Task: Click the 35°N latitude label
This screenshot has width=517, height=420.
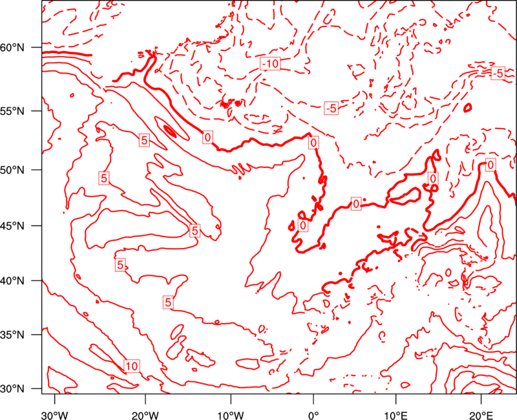Action: pyautogui.click(x=12, y=335)
